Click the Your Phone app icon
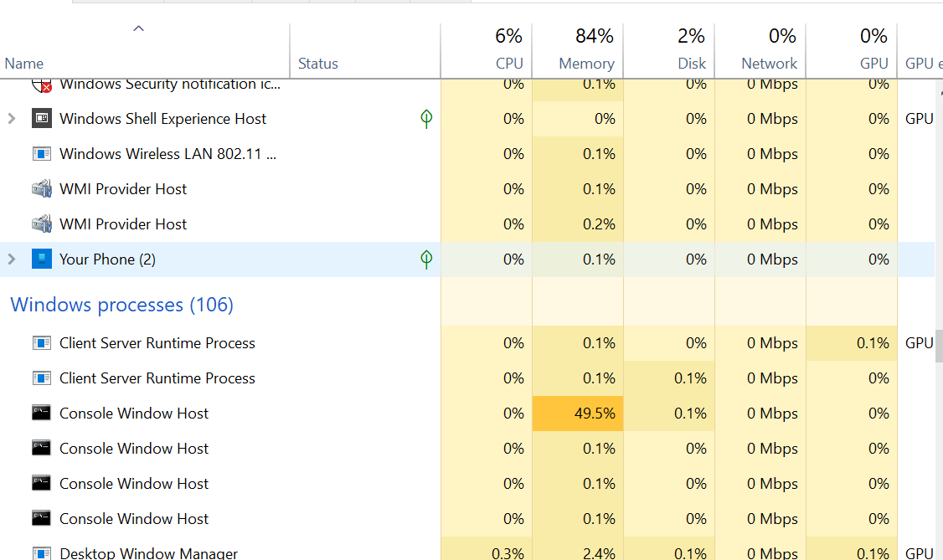This screenshot has width=943, height=560. tap(42, 259)
